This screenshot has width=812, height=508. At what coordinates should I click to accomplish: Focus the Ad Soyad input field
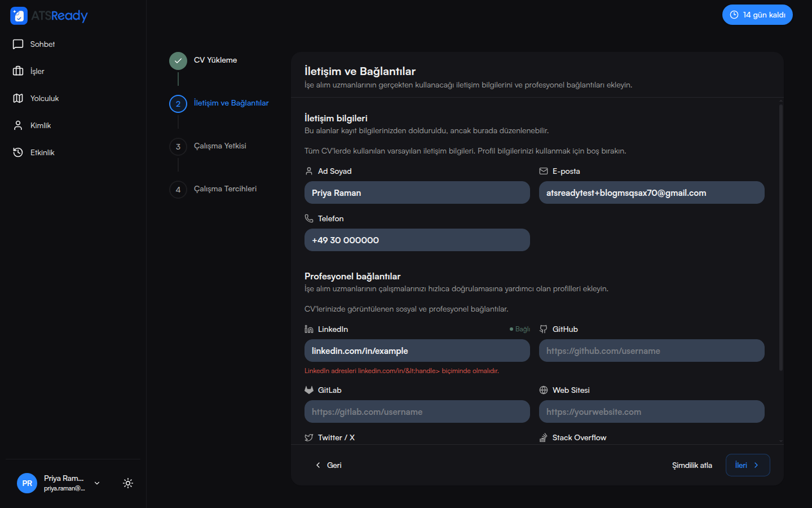[417, 192]
